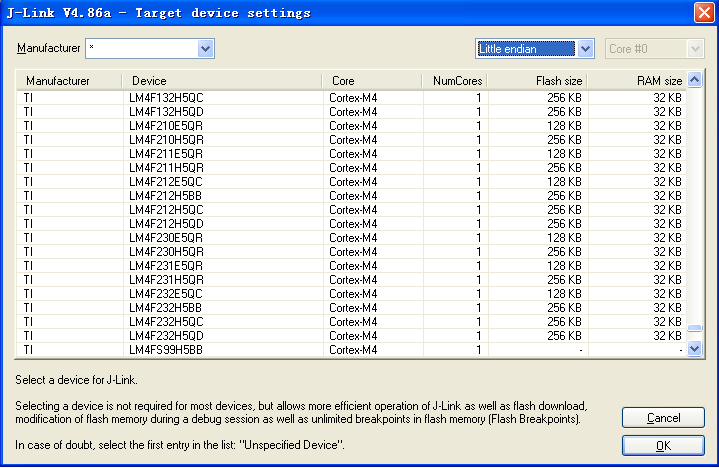The width and height of the screenshot is (719, 468).
Task: Close the Target device settings dialog
Action: [x=704, y=12]
